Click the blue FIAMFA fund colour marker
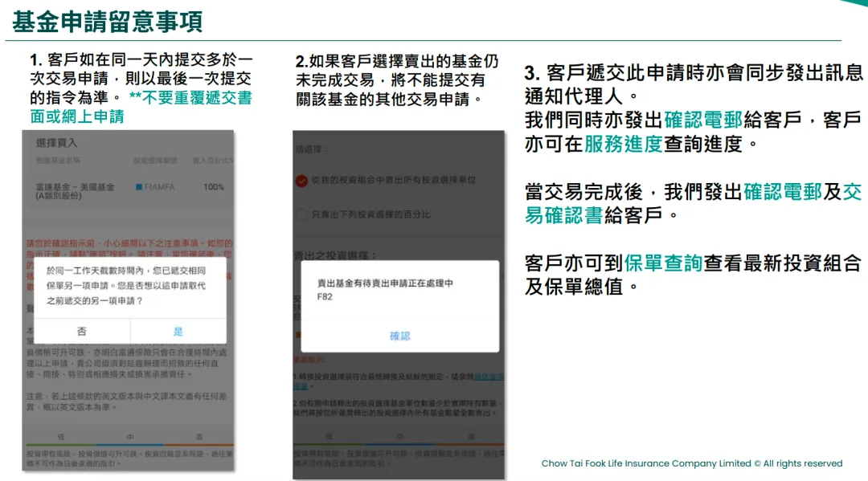 click(139, 187)
